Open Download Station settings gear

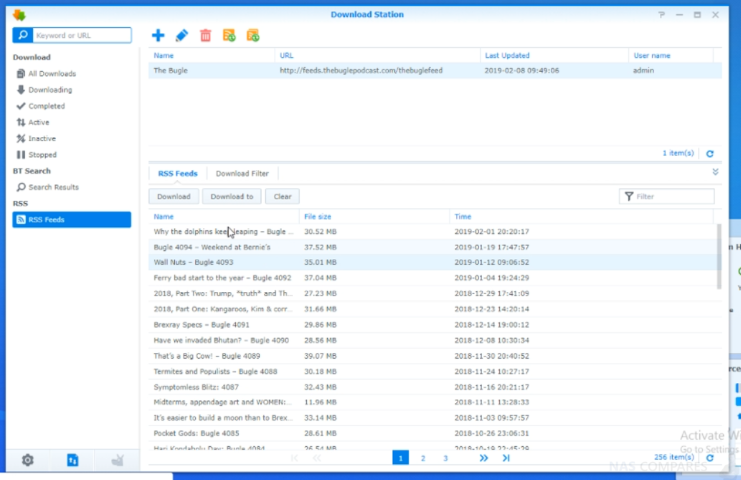[28, 460]
